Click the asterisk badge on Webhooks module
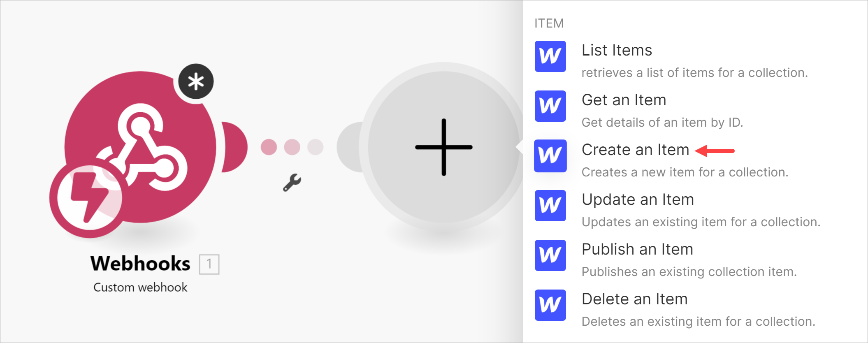 (196, 81)
